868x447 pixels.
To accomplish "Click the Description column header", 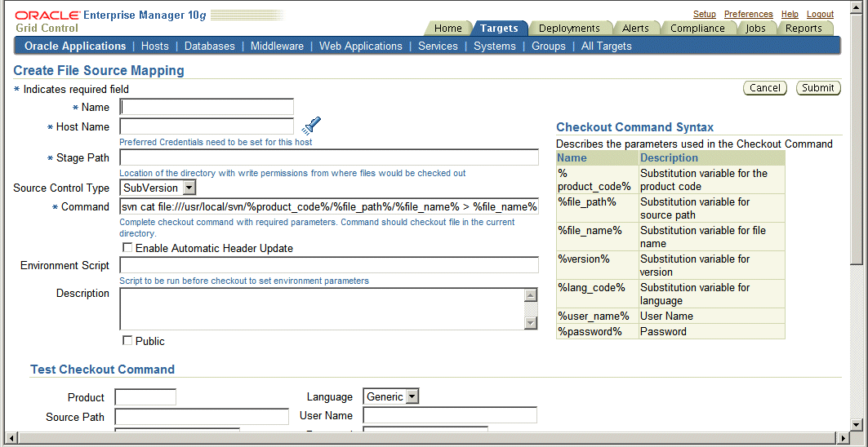I will 712,157.
